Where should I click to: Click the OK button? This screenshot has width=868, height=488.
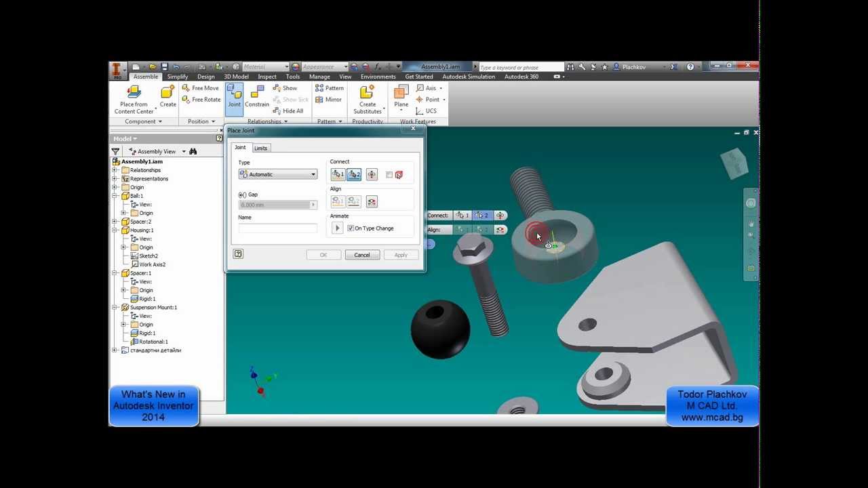323,255
